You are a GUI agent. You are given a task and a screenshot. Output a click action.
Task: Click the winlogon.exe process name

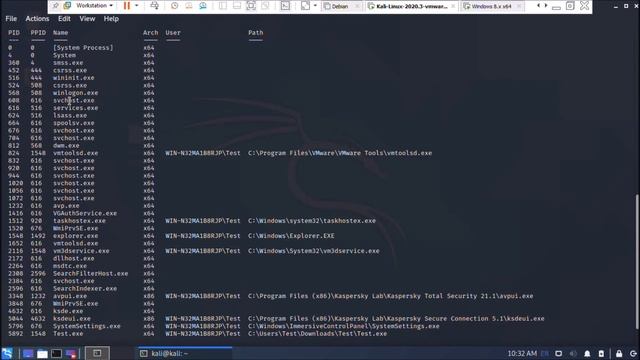76,93
